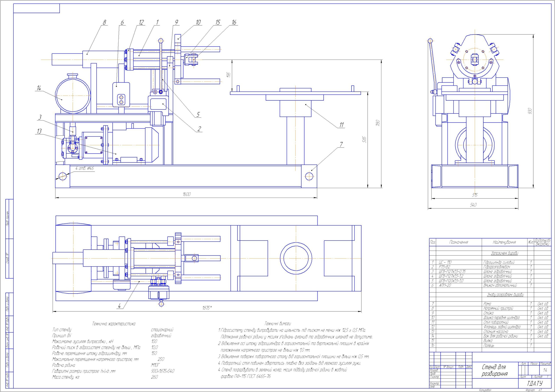Select "Фланець задній циліндра" in the table

pos(502,327)
